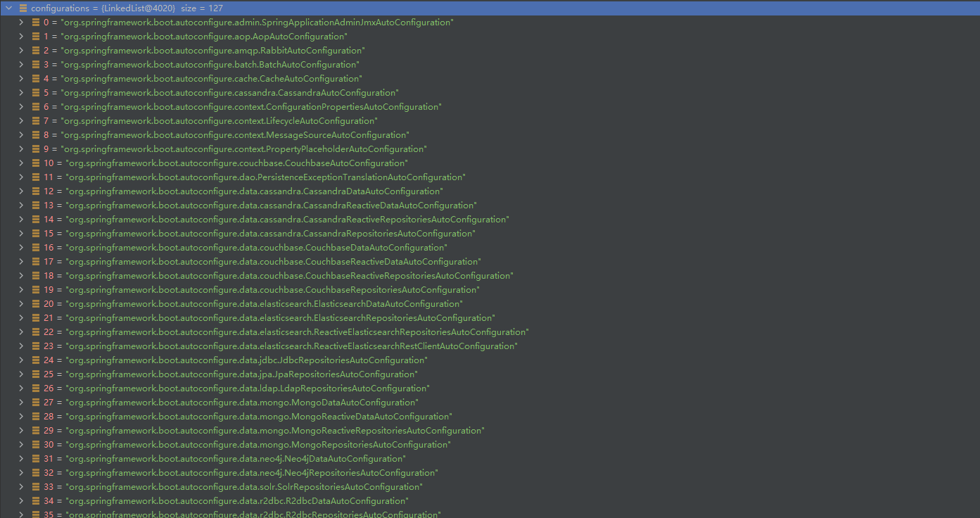Expand entry 11 PersistenceExceptionTranslationAutoConfiguration
980x518 pixels.
click(x=21, y=177)
